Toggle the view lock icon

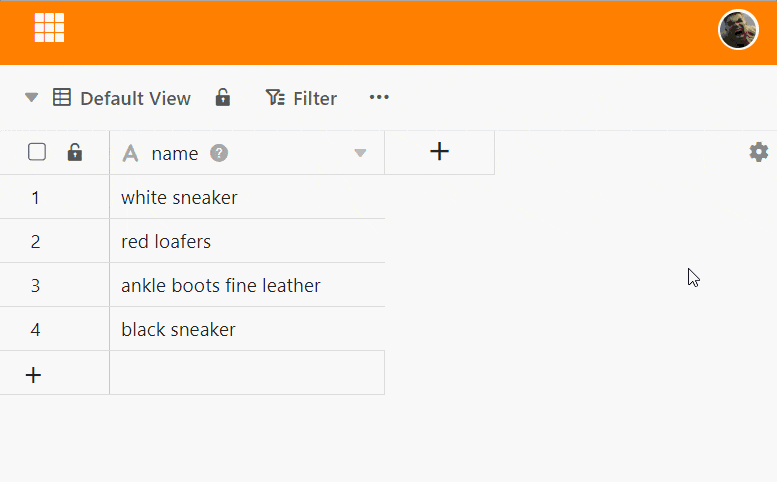click(223, 97)
